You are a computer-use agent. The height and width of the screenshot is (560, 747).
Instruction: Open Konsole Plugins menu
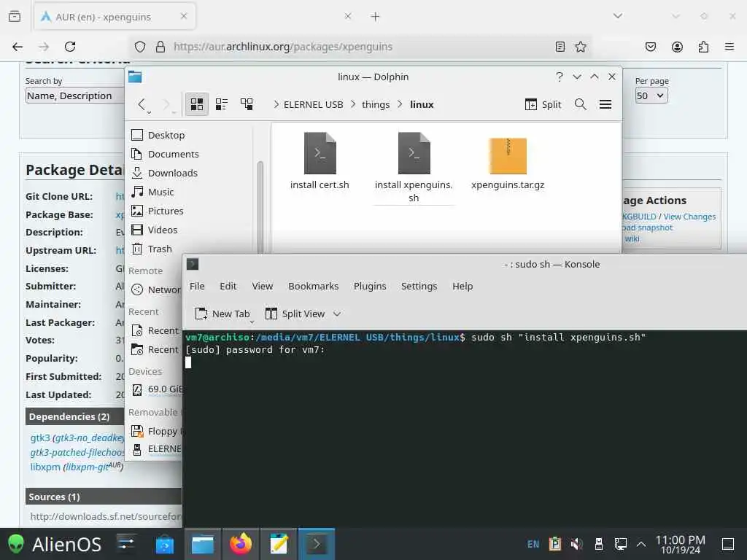(370, 286)
